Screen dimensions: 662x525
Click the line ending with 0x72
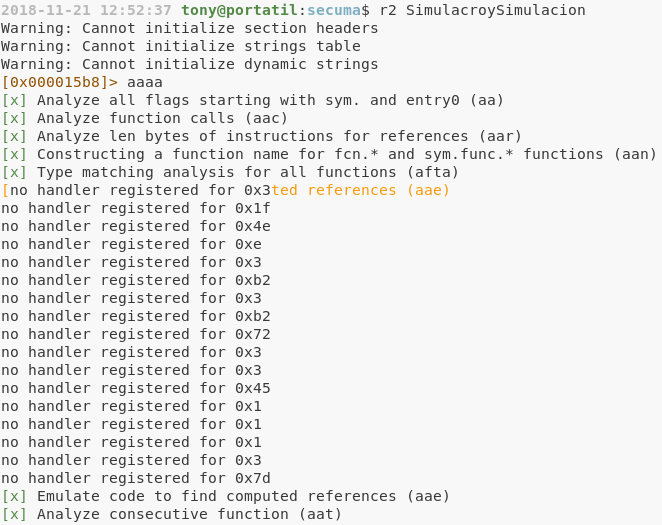click(x=136, y=334)
